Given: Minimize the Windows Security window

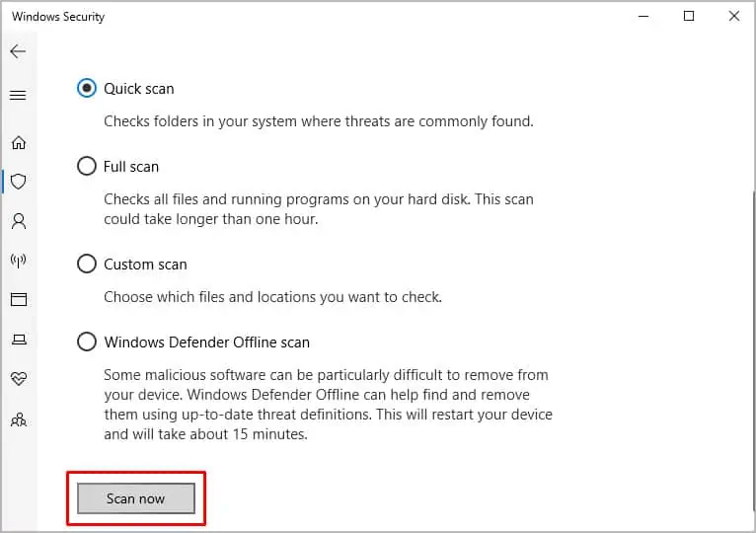Looking at the screenshot, I should point(643,16).
